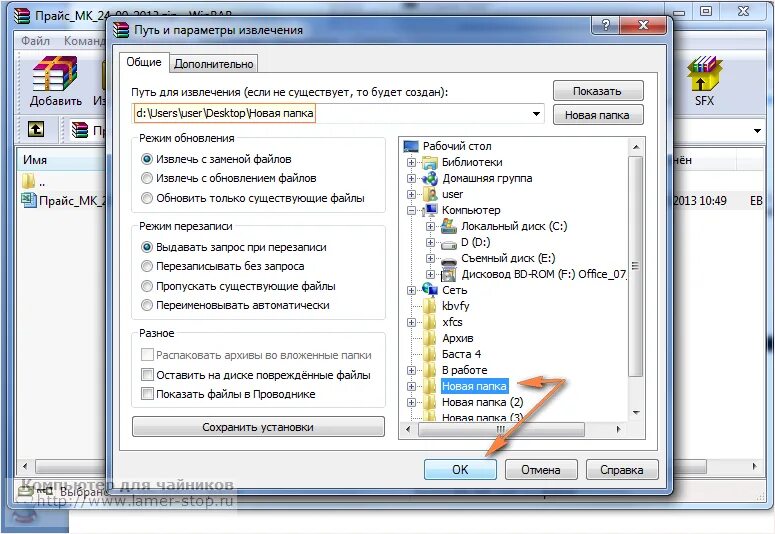The width and height of the screenshot is (775, 534).
Task: Select 'Обновить только существующие файлы' option
Action: click(x=147, y=198)
